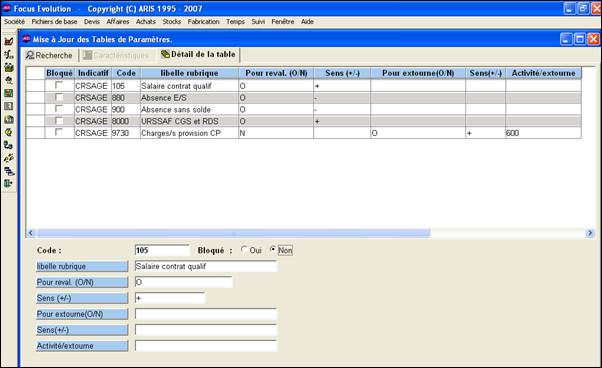
Task: Click the Indicatif column header
Action: [x=93, y=73]
